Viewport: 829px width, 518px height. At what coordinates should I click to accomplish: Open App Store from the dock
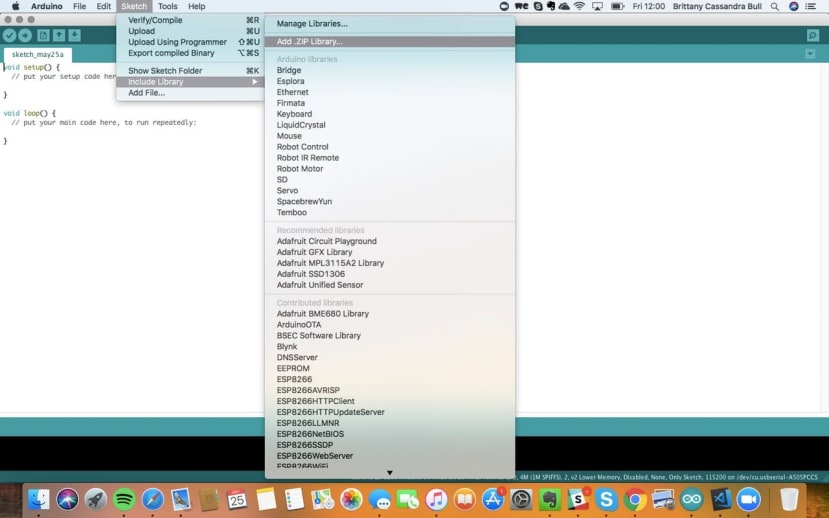tap(493, 499)
